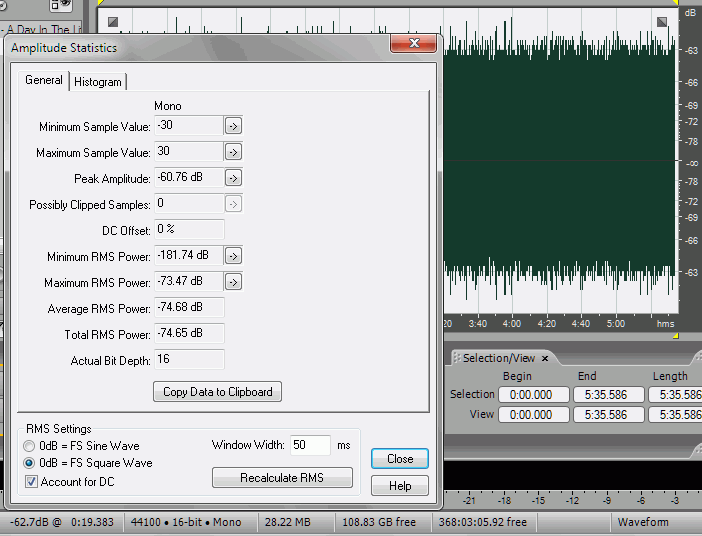Click the upper-left zoom handle on the waveform

click(113, 21)
